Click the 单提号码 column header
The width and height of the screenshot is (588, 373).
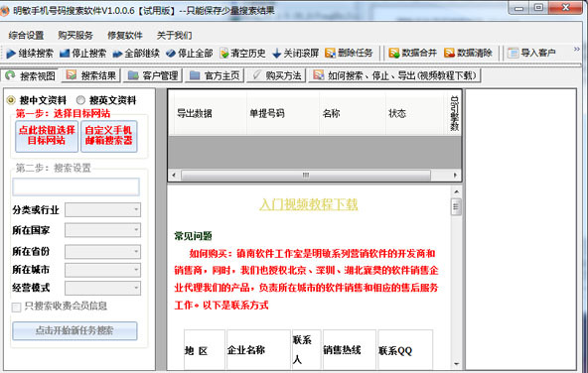[x=283, y=113]
